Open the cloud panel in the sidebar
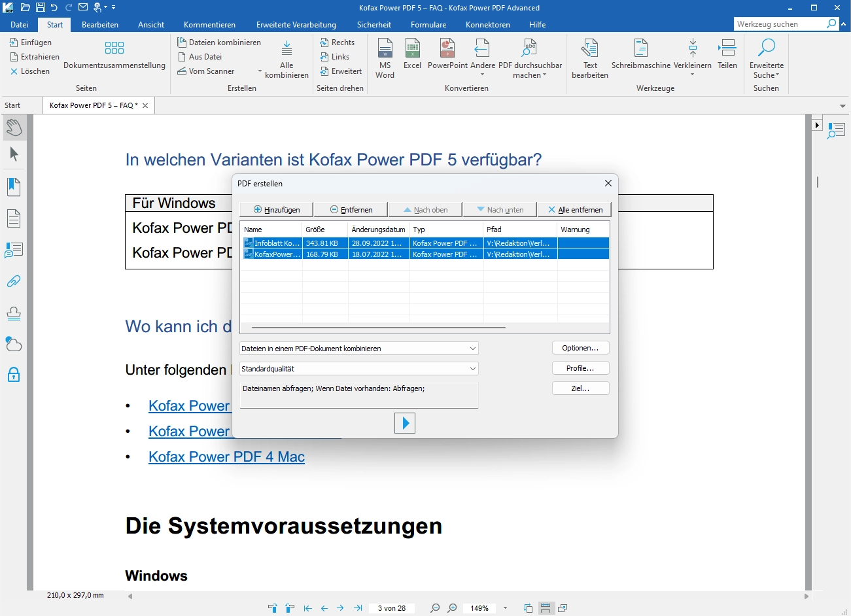 (14, 344)
